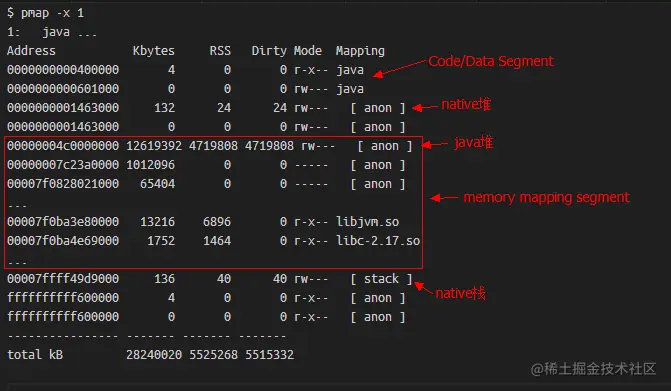671x391 pixels.
Task: Click the Kbytes value 1012096
Action: [x=150, y=165]
